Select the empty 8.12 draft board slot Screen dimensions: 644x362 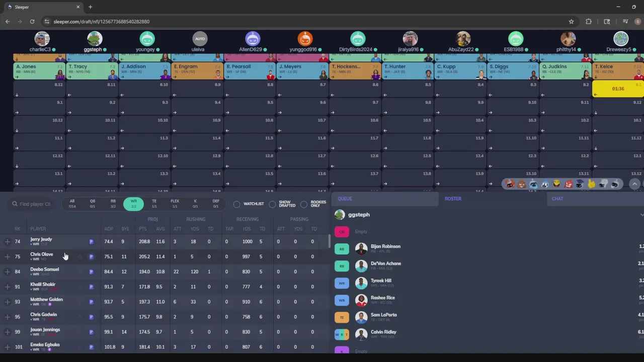39,89
